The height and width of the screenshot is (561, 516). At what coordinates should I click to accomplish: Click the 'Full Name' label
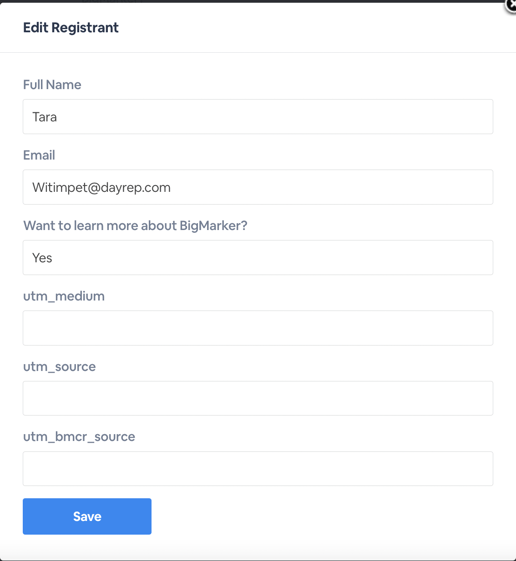click(x=52, y=85)
